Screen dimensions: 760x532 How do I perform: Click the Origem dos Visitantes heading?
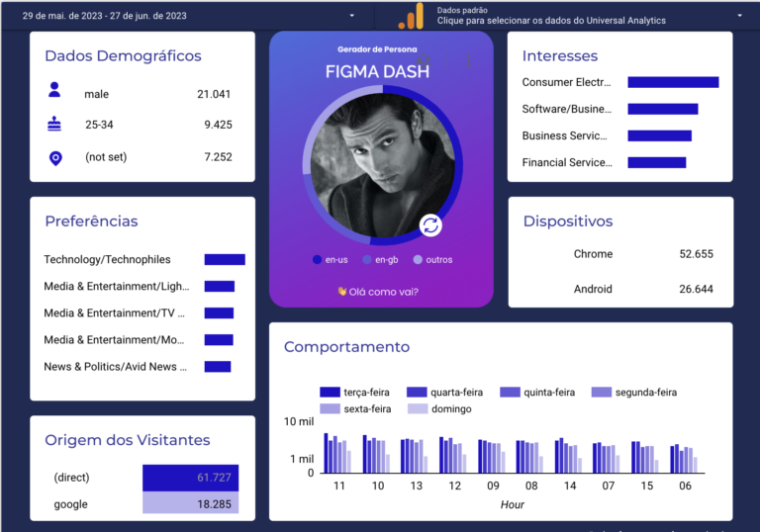(128, 440)
